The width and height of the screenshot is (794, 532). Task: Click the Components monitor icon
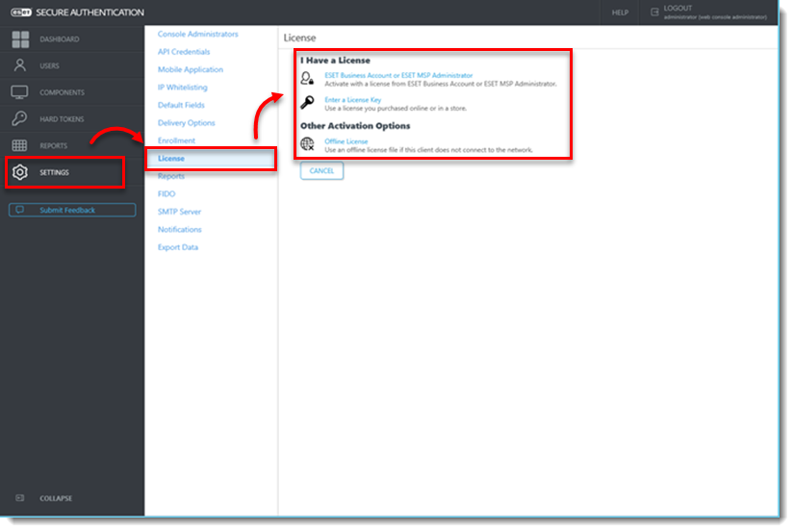pos(20,92)
